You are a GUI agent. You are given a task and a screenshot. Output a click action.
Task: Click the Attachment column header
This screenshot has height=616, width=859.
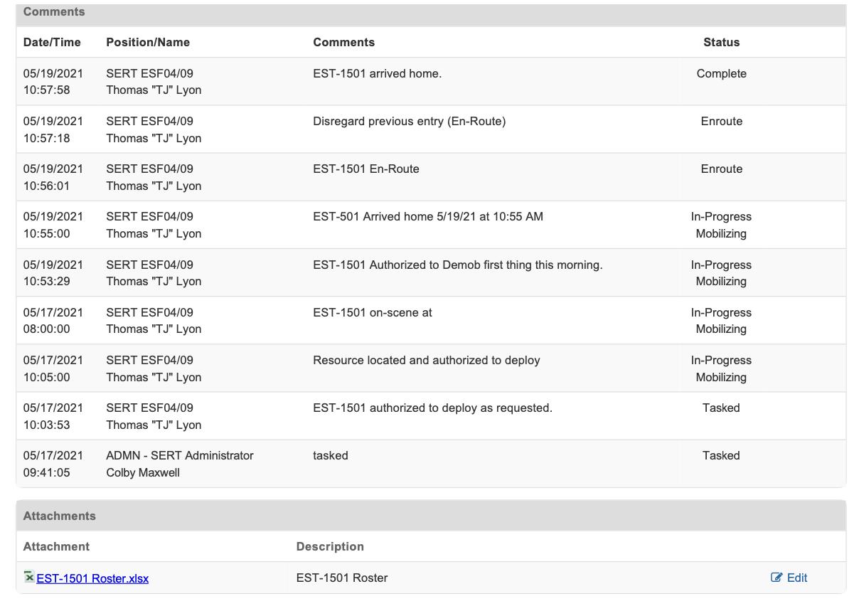pos(56,546)
